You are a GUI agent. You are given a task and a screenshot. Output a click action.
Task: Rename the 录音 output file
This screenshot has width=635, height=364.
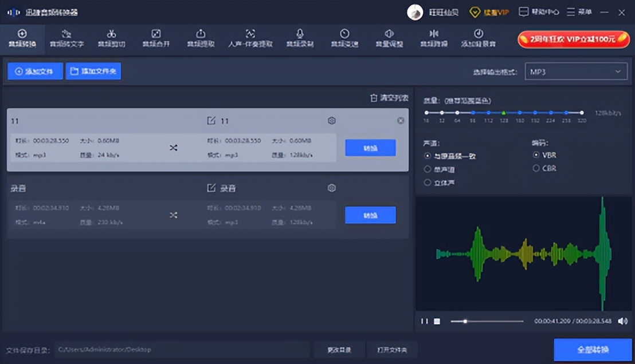[x=211, y=188]
